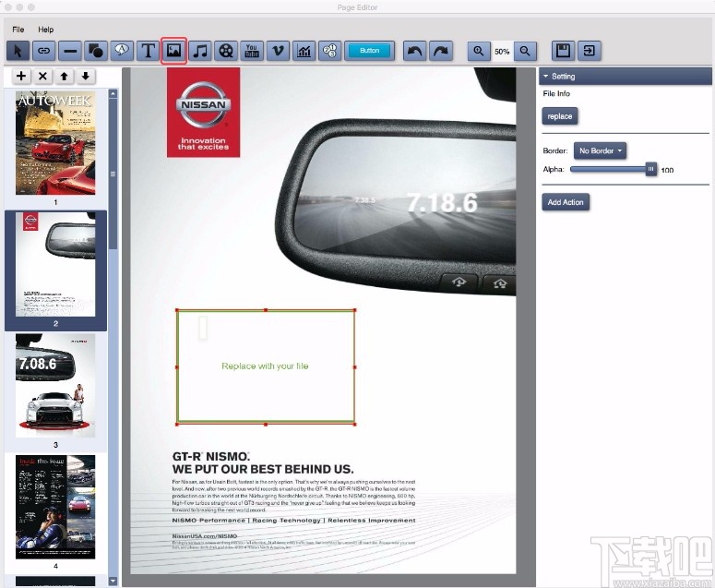Image resolution: width=715 pixels, height=588 pixels.
Task: Select the shapes tool
Action: [96, 51]
